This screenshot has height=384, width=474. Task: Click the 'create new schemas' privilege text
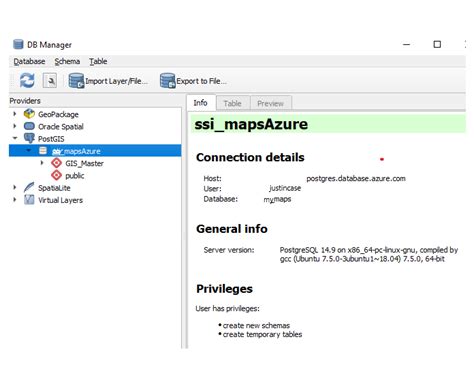pos(256,325)
